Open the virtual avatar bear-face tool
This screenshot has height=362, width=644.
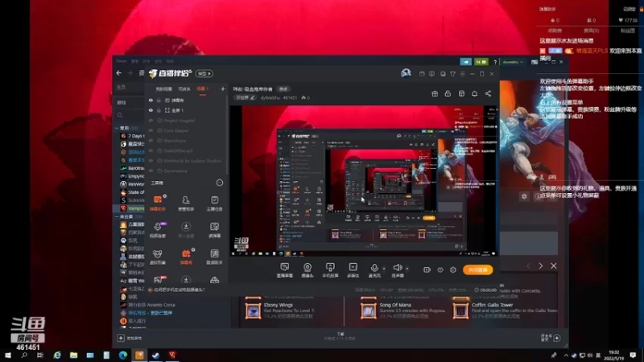pyautogui.click(x=158, y=257)
